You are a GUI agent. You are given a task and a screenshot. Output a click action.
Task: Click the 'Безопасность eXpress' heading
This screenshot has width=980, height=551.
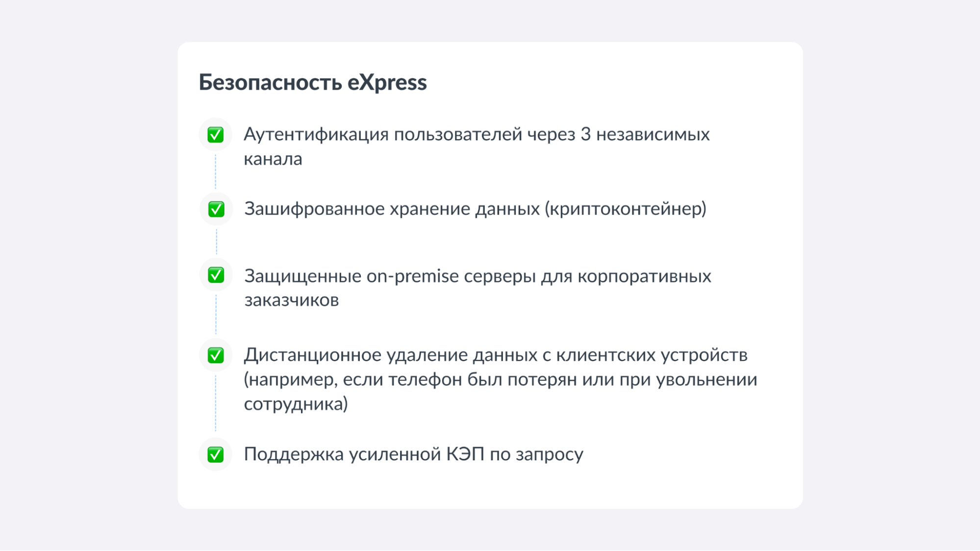312,82
